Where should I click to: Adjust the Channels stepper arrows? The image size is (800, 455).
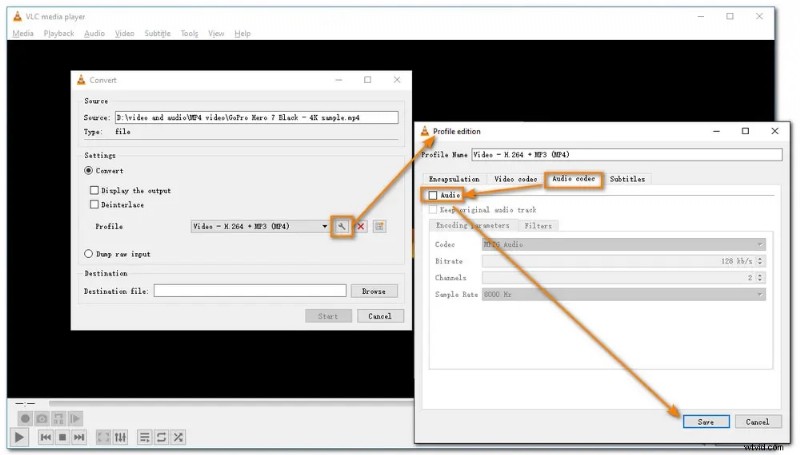pyautogui.click(x=760, y=278)
